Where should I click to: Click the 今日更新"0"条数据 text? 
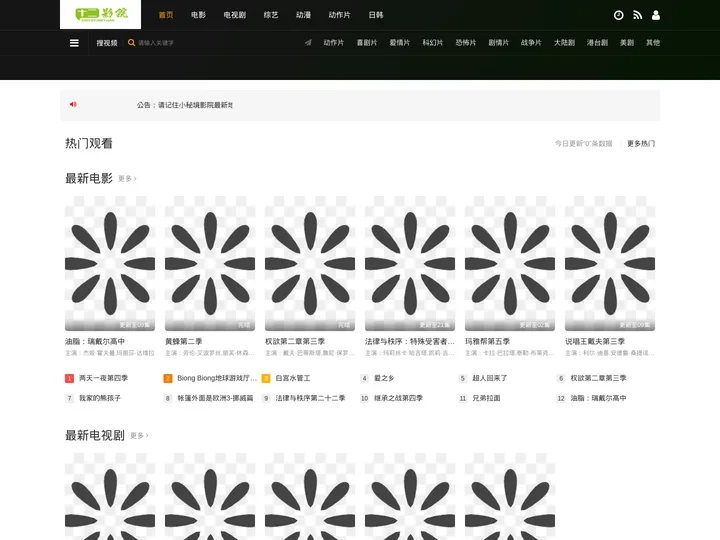click(x=584, y=144)
